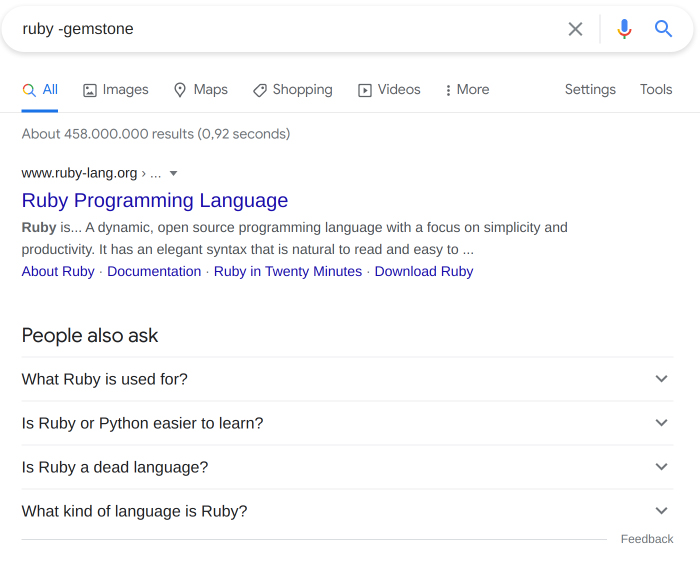The image size is (700, 567).
Task: Start voice search with the microphone icon
Action: [624, 29]
